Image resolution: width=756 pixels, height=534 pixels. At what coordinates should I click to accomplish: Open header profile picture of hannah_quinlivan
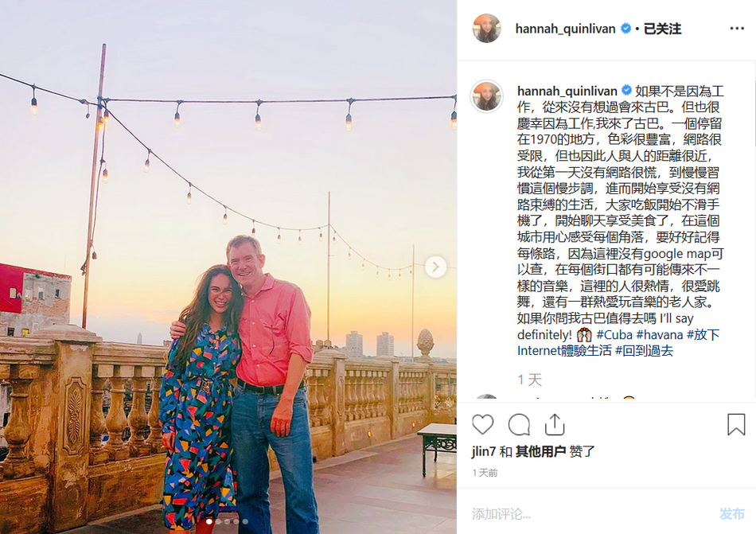click(x=486, y=29)
